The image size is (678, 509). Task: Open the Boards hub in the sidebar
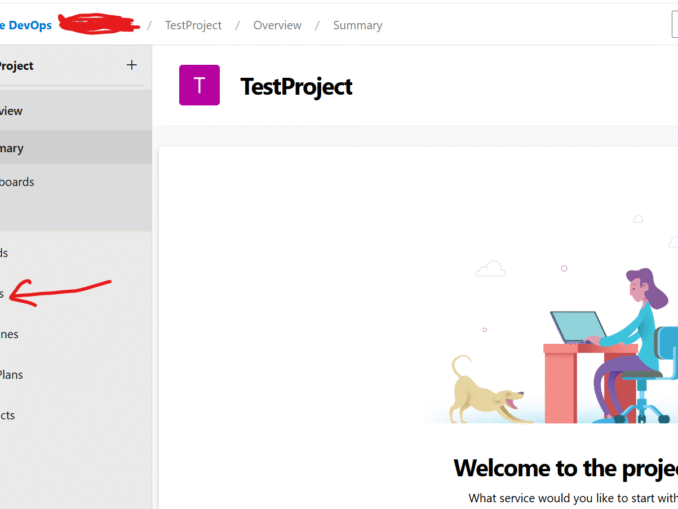click(x=5, y=253)
